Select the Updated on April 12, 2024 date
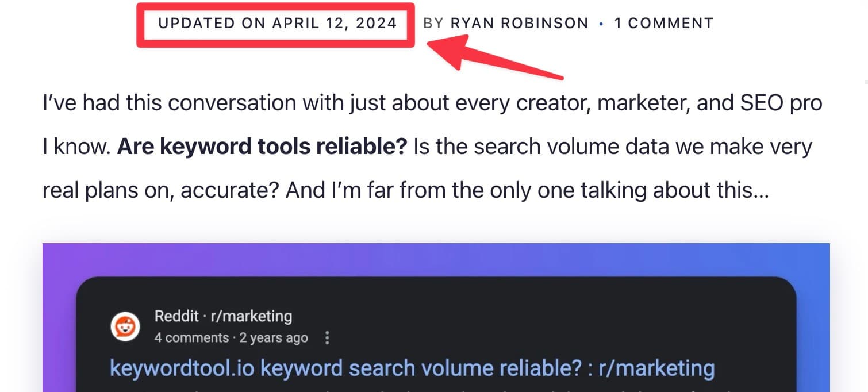 coord(277,24)
